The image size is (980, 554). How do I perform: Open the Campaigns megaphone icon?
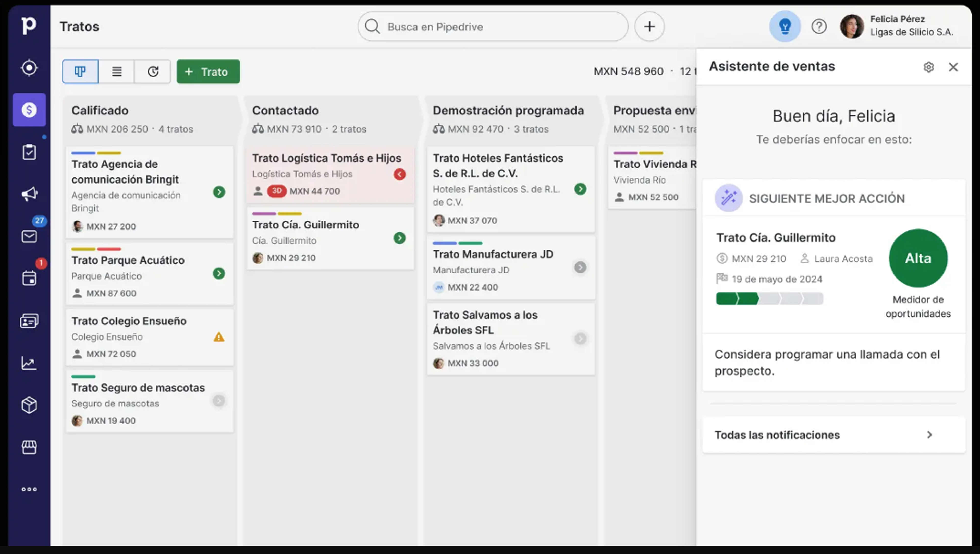(x=29, y=194)
